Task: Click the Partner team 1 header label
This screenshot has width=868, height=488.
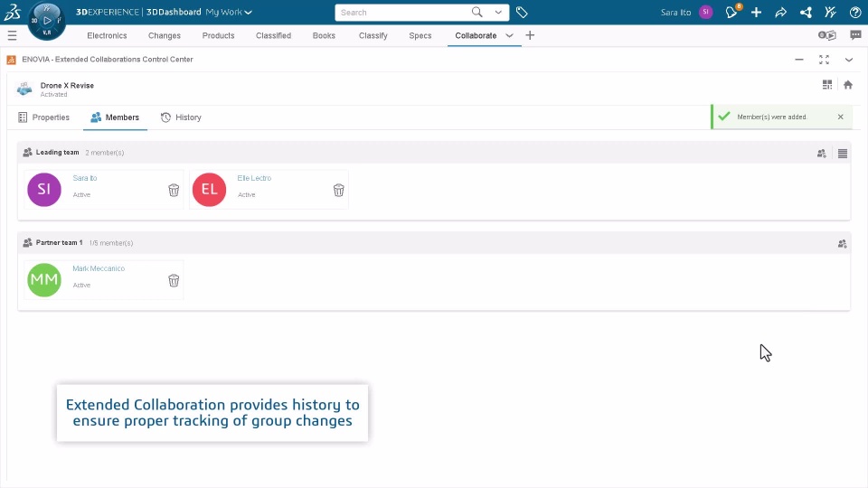Action: coord(60,242)
